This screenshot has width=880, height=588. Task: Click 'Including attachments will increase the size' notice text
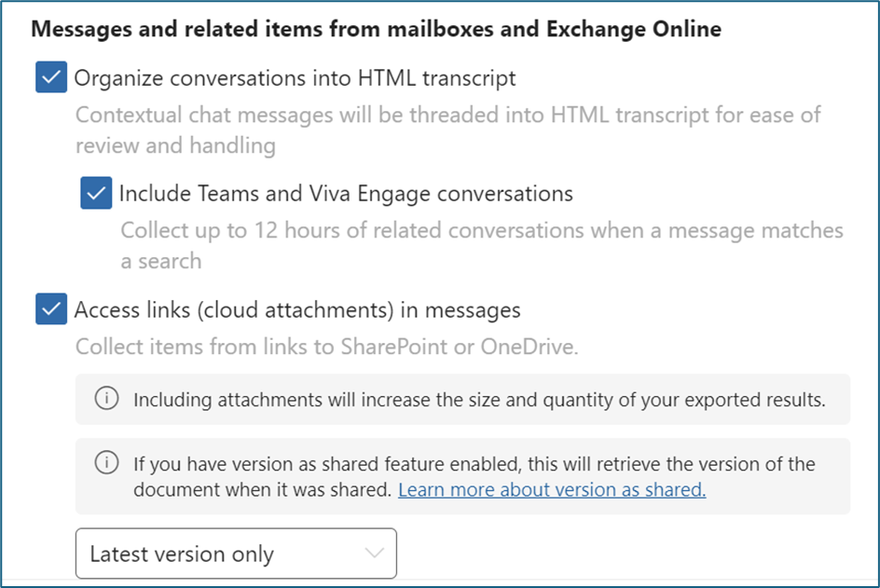point(479,401)
